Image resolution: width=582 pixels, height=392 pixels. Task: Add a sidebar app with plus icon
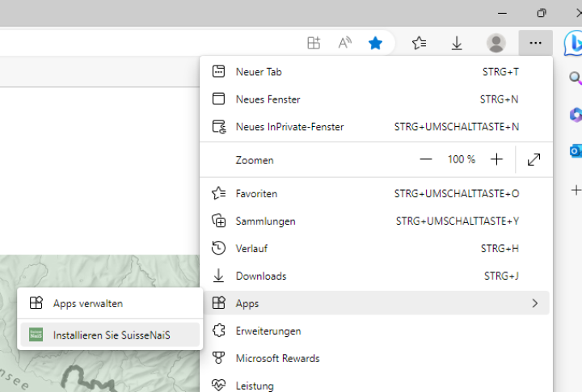coord(576,190)
